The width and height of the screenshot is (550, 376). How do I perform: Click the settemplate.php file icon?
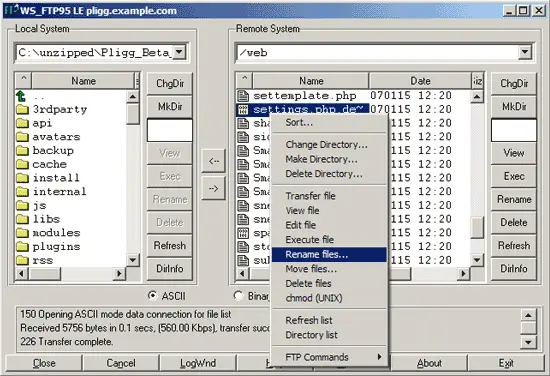click(x=243, y=95)
